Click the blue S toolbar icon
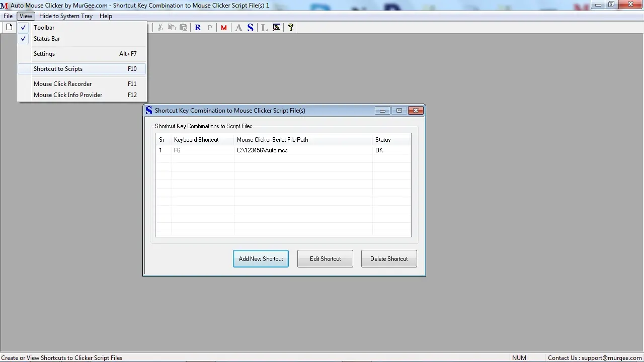Screen dimensions: 644x362 tap(250, 28)
